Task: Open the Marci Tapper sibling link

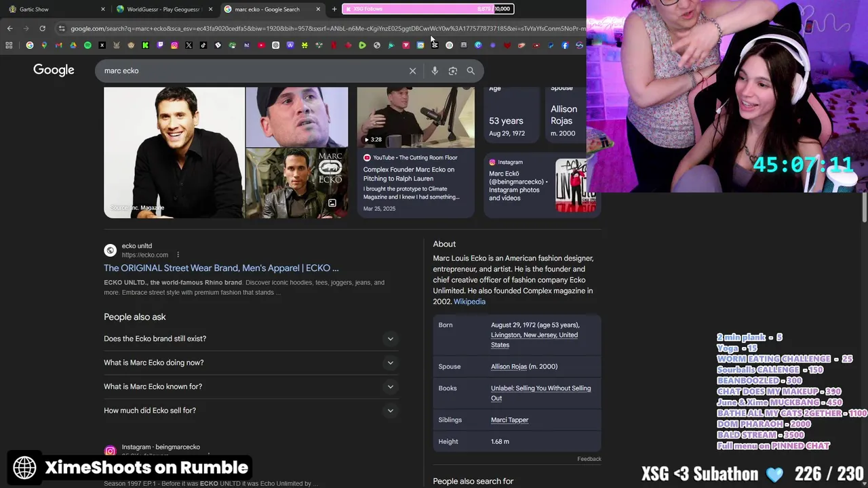Action: point(509,420)
